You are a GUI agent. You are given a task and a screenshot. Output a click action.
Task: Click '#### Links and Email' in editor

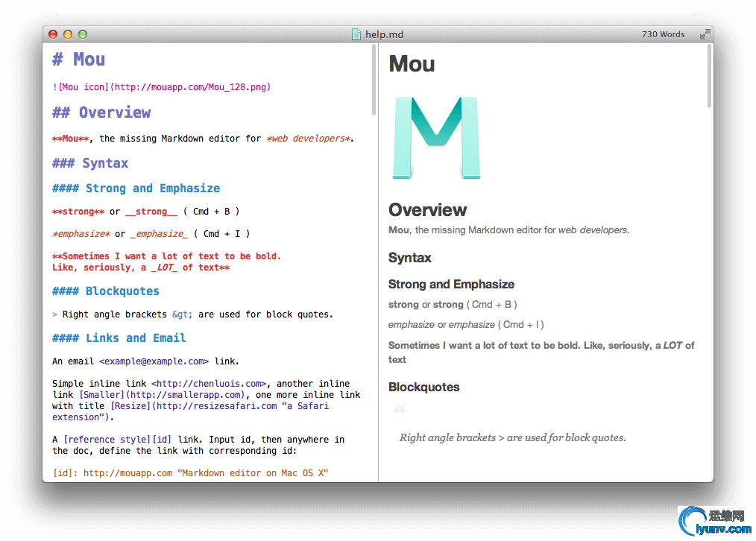(x=119, y=338)
